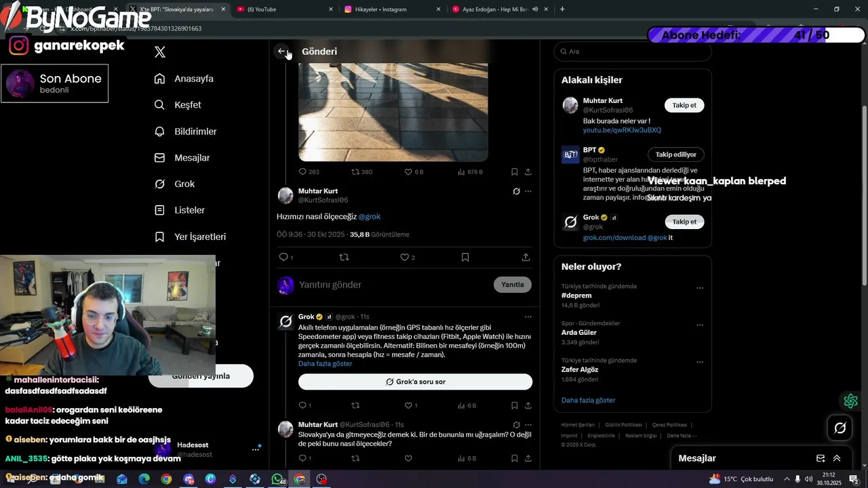
Task: Expand the Mesajlar drawer
Action: (837, 459)
